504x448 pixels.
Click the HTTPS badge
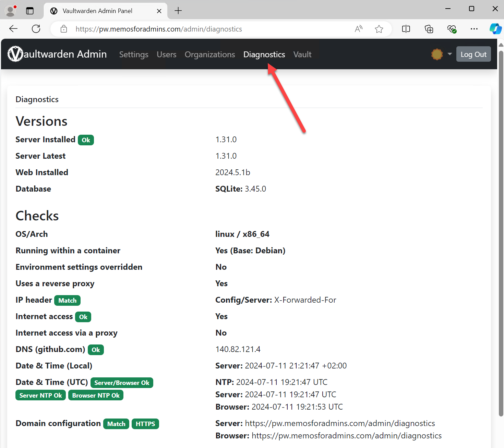pos(145,424)
